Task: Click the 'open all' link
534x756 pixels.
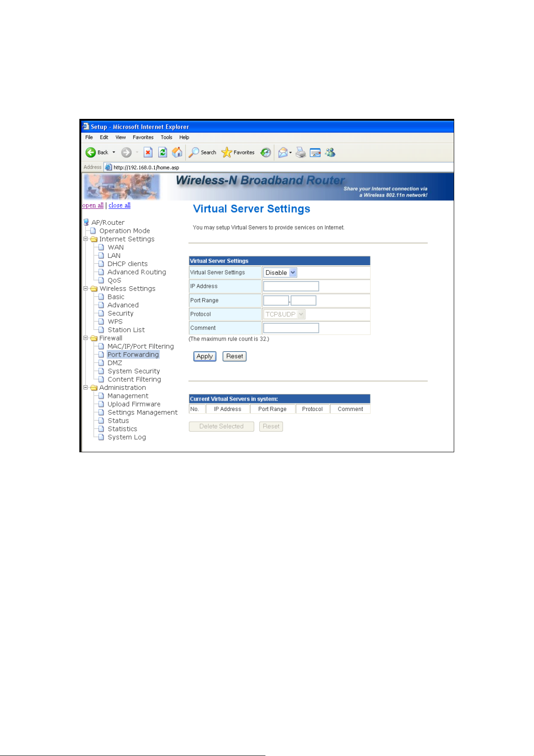Action: click(93, 205)
